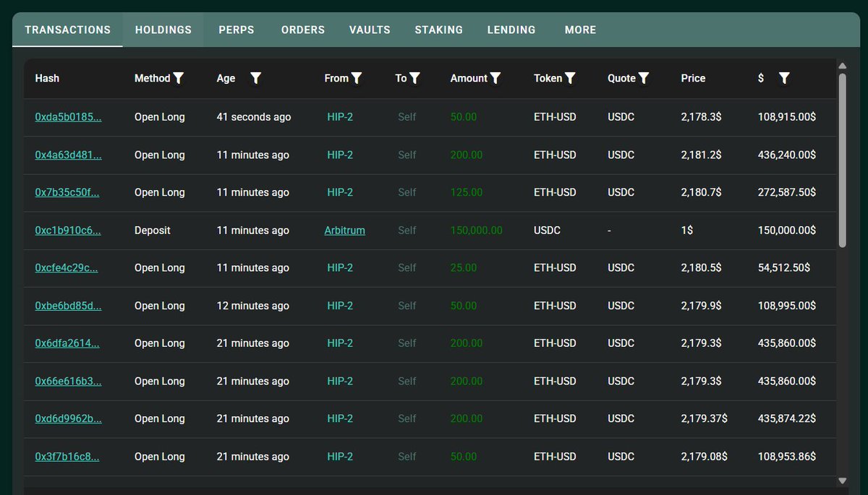This screenshot has width=868, height=495.
Task: Click HIP-2 in the 41 seconds ago row
Action: pyautogui.click(x=340, y=117)
